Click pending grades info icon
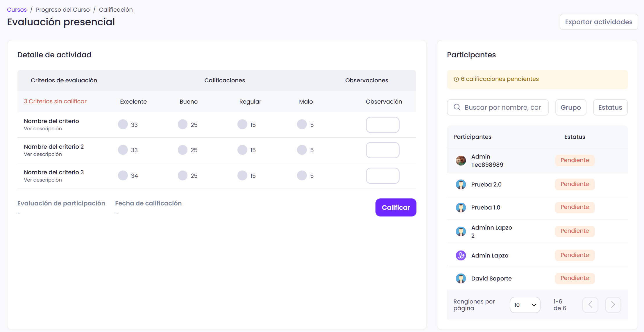Image resolution: width=644 pixels, height=332 pixels. coord(456,79)
